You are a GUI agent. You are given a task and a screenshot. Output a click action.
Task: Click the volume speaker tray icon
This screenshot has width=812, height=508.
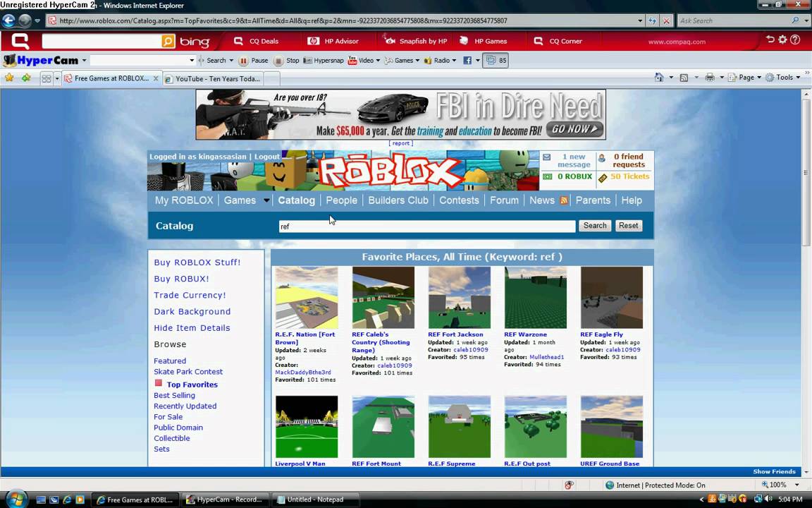click(768, 500)
